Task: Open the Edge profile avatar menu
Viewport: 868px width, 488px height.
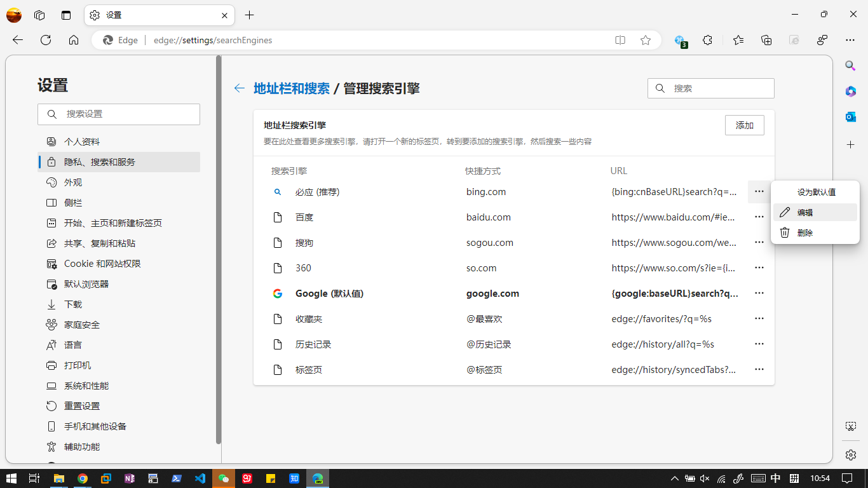Action: click(14, 15)
